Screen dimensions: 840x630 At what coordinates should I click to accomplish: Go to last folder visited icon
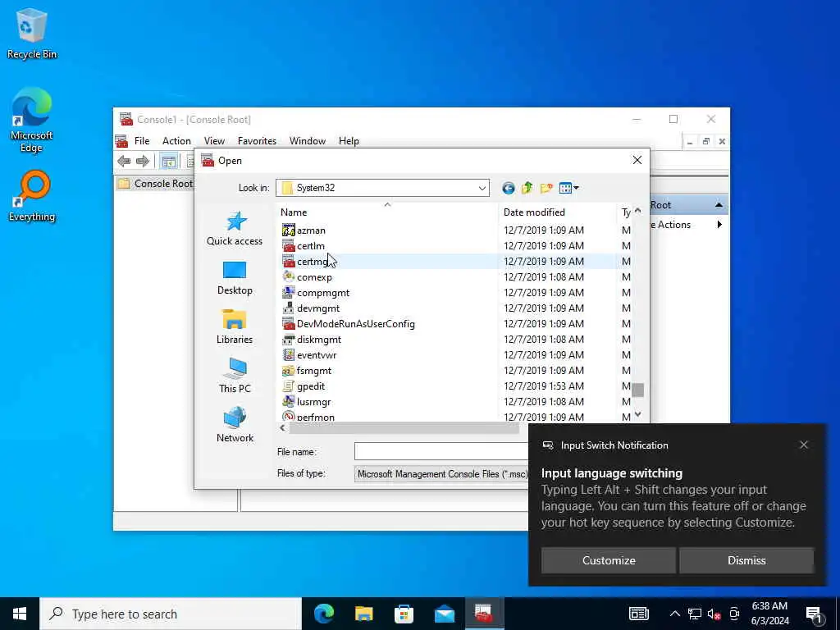coord(509,188)
